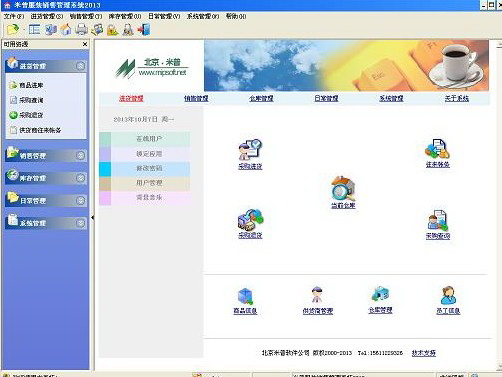Collapse sidebar using the splitter arrow
502x377 pixels.
click(92, 218)
